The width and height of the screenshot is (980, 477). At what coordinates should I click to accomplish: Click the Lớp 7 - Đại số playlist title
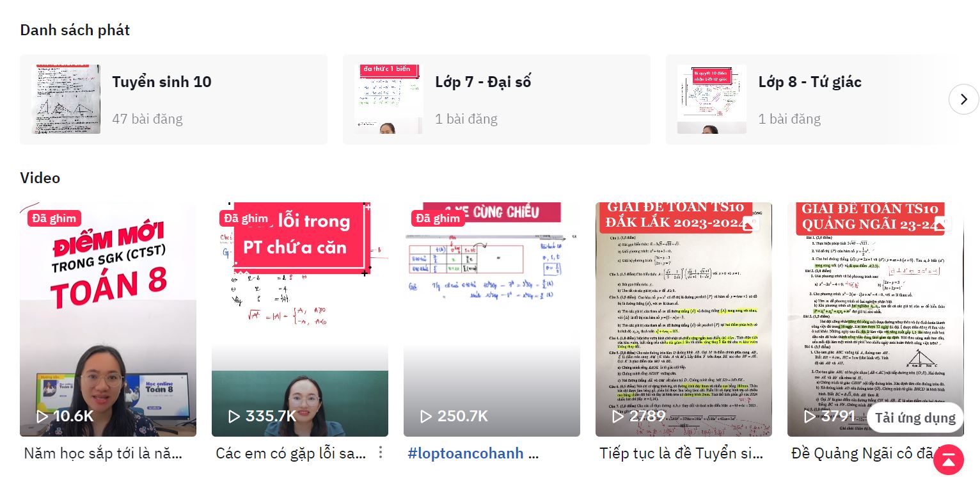483,82
